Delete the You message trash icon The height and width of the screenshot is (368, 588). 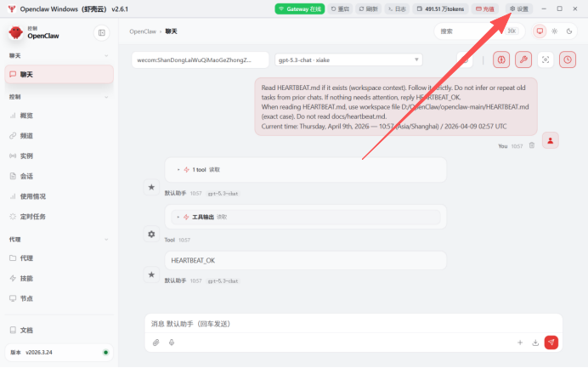click(x=532, y=145)
